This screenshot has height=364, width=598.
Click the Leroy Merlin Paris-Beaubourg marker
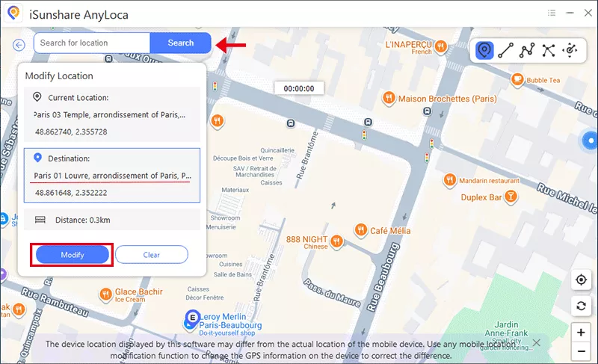(x=194, y=318)
